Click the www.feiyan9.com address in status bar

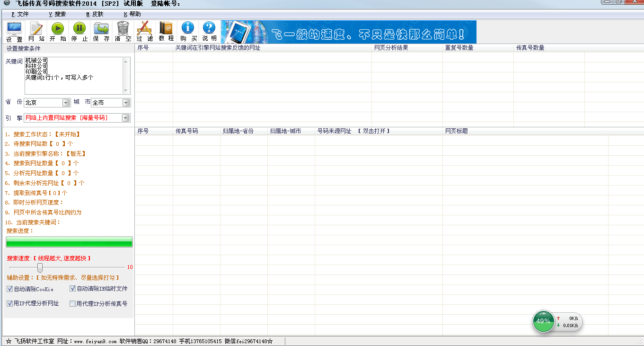(95, 341)
